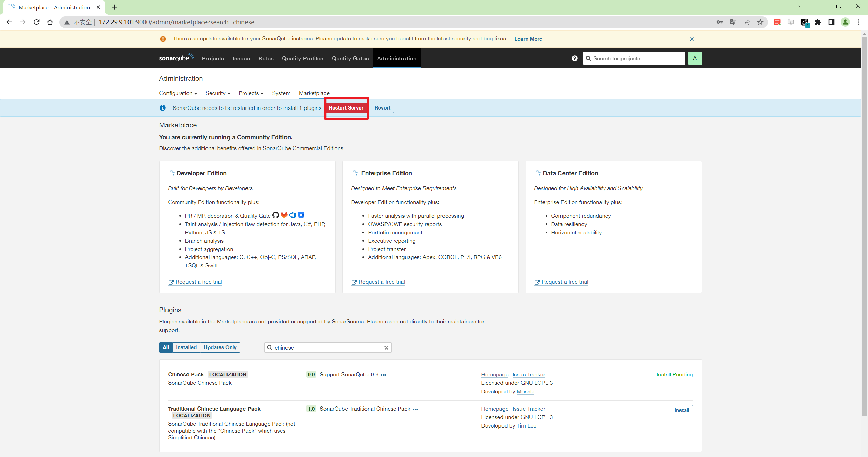The height and width of the screenshot is (457, 868).
Task: Open the Projects dropdown under Administration
Action: coord(251,93)
